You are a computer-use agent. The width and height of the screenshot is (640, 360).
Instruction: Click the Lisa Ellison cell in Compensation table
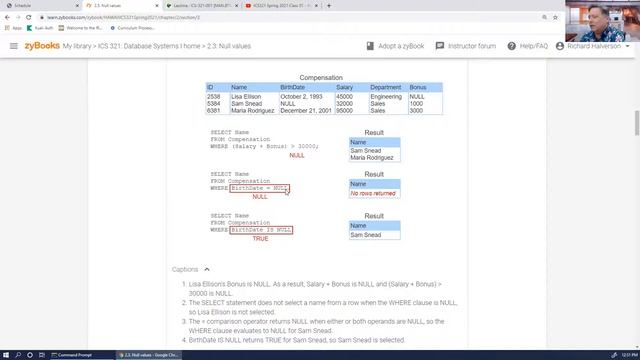pyautogui.click(x=246, y=97)
